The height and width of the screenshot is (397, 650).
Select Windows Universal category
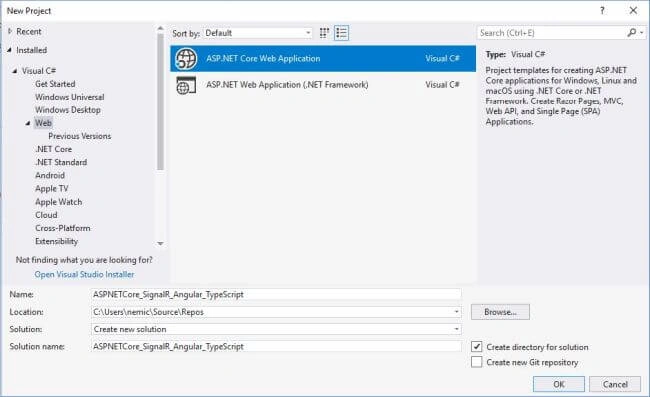coord(70,97)
